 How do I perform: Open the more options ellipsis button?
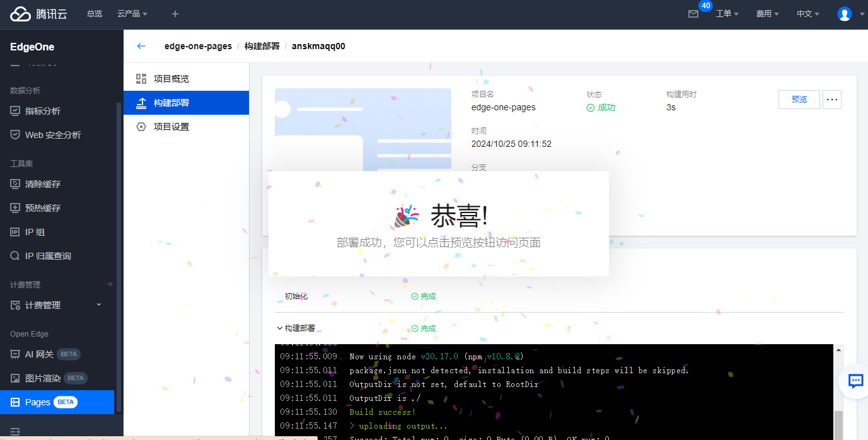[x=831, y=100]
